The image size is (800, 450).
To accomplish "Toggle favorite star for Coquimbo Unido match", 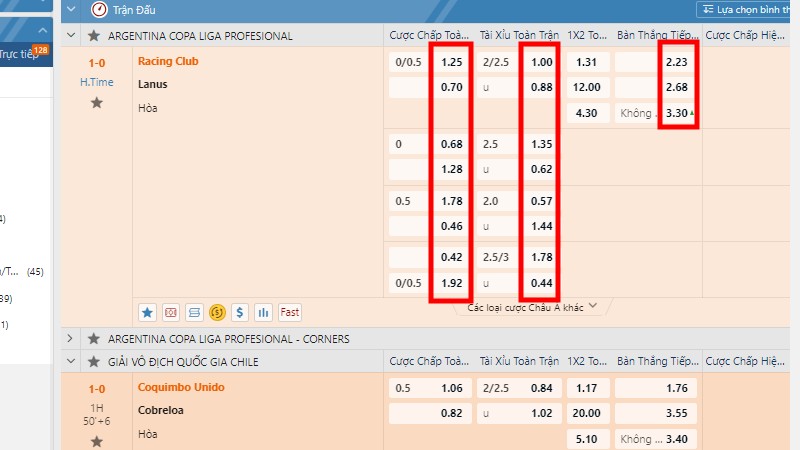I will [97, 441].
